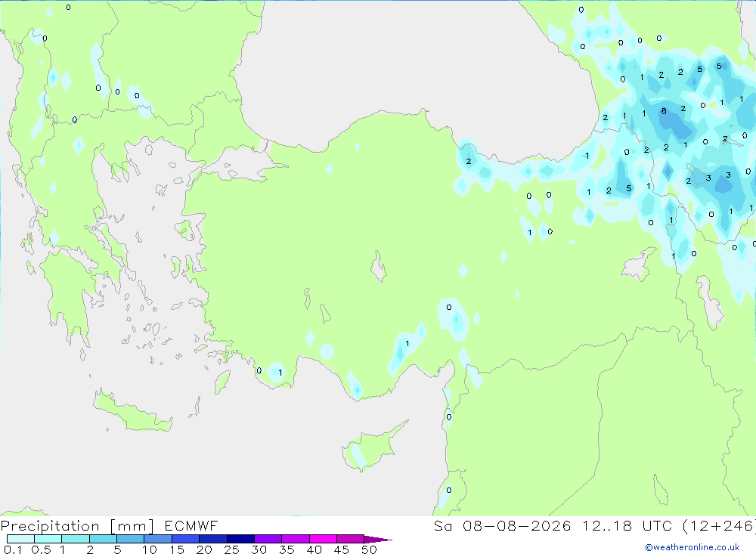
Task: Click the legend label "0.5"
Action: click(x=41, y=549)
